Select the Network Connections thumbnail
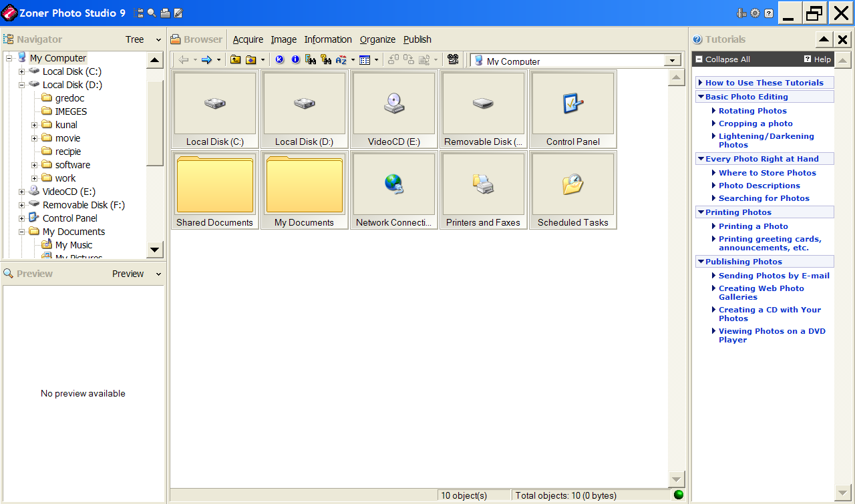The height and width of the screenshot is (504, 855). click(394, 190)
